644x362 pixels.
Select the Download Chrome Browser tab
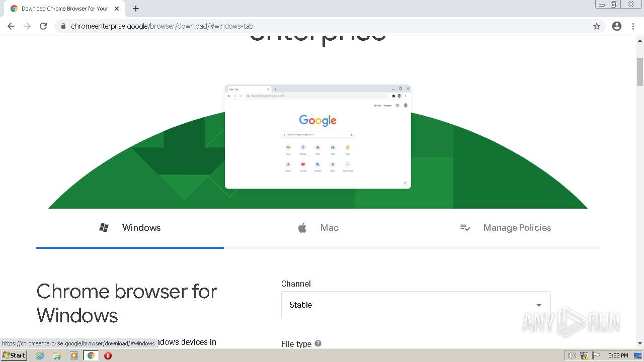tap(64, 9)
